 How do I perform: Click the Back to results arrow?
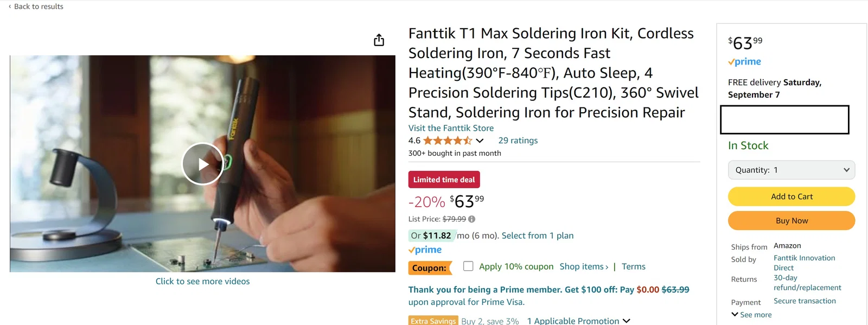click(x=9, y=6)
